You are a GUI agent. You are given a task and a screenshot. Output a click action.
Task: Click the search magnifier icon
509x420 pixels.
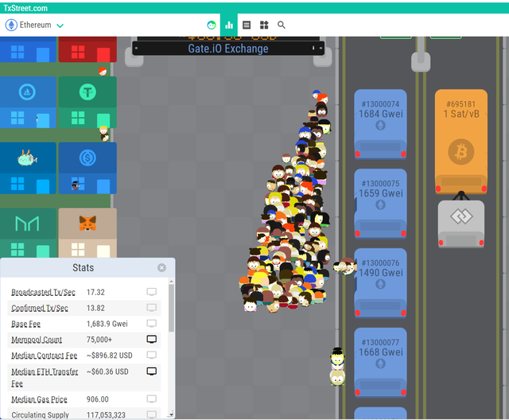pos(282,25)
